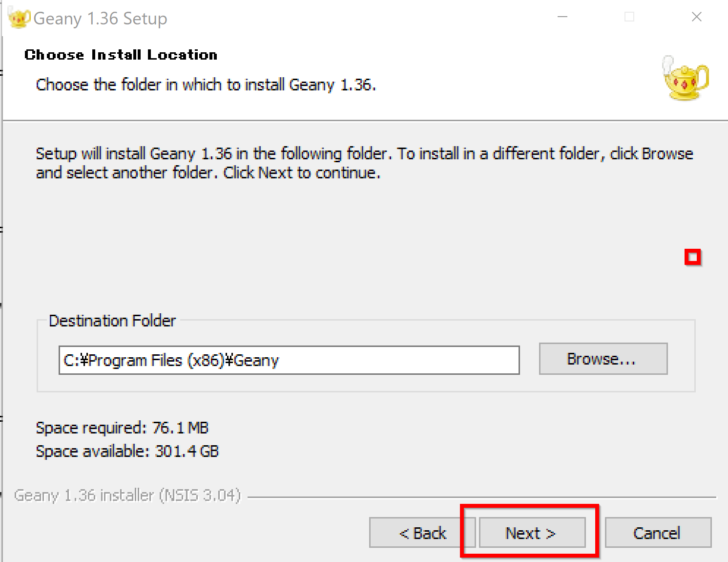Continue setup by pressing Next
Viewport: 728px width, 562px height.
[x=531, y=533]
